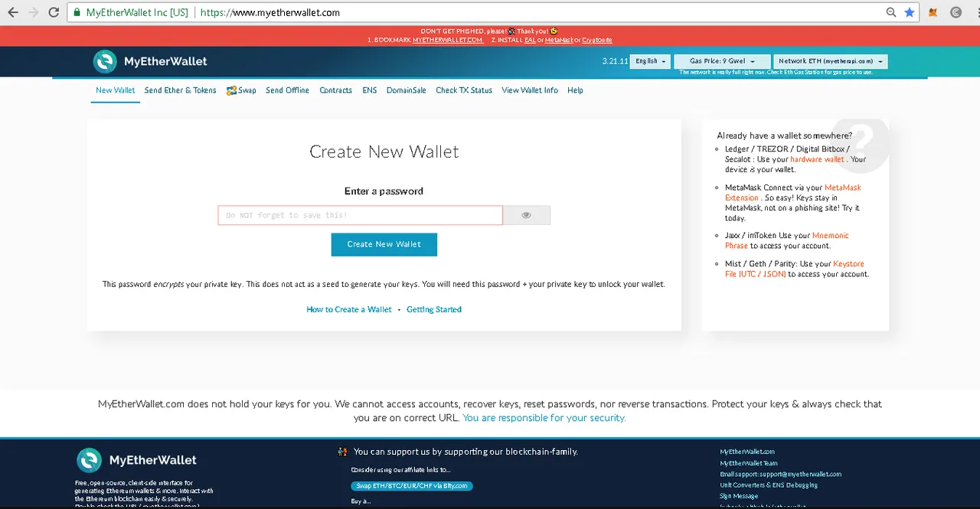Click the Create New Wallet heading
Viewport: 980px width, 509px height.
(384, 152)
